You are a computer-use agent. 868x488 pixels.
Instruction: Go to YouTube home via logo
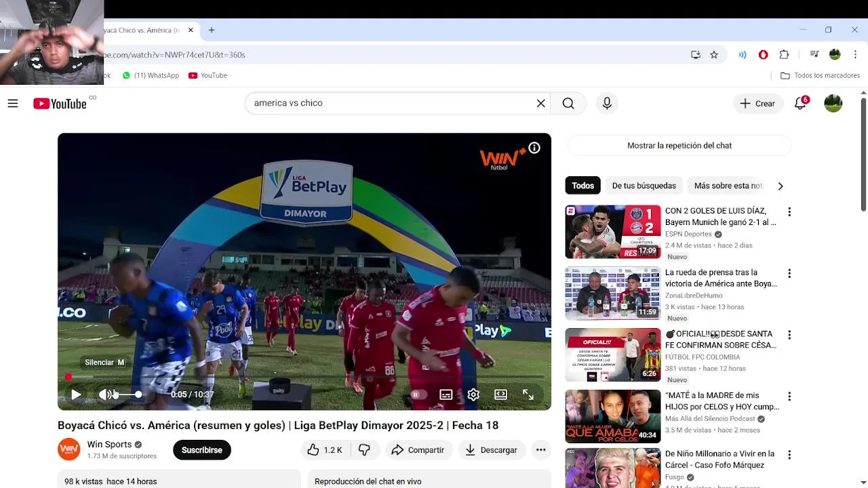pyautogui.click(x=60, y=104)
